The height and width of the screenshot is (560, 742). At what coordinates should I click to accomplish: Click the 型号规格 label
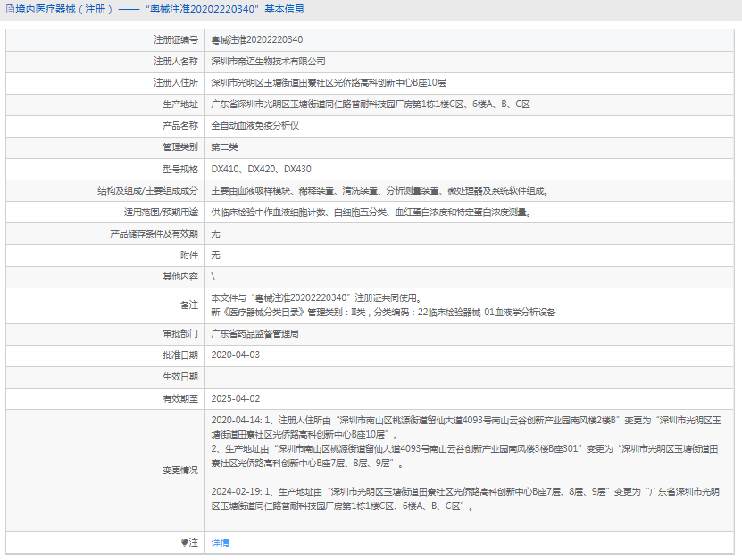[180, 169]
